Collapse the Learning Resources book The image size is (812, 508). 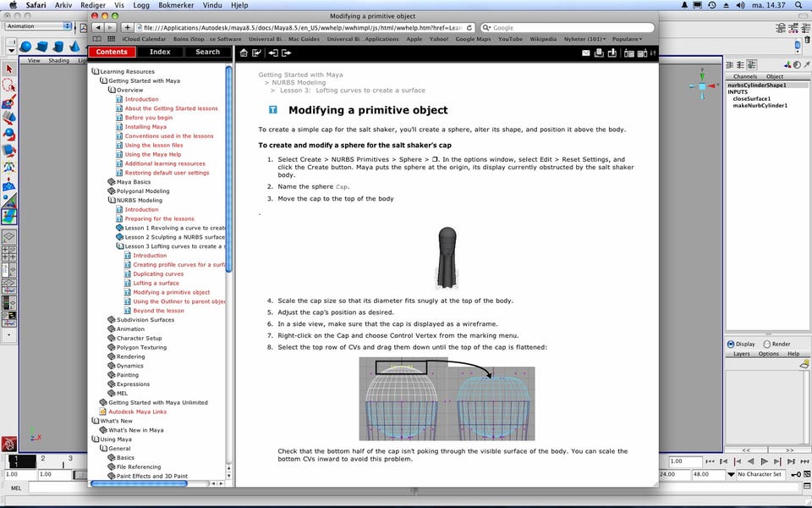96,71
